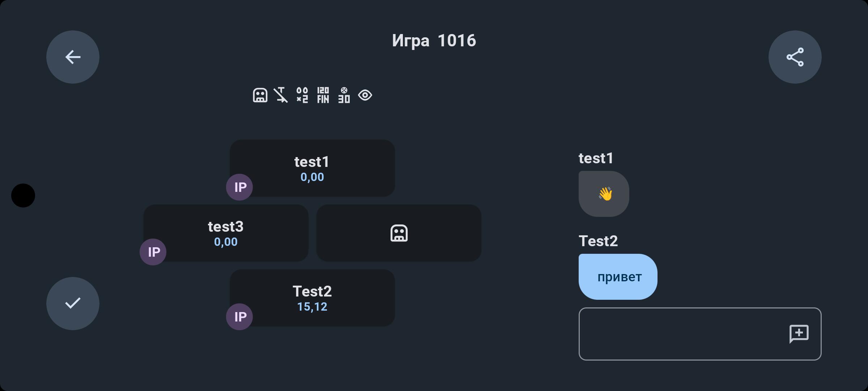Select the Test2 player card
This screenshot has width=868, height=391.
312,298
